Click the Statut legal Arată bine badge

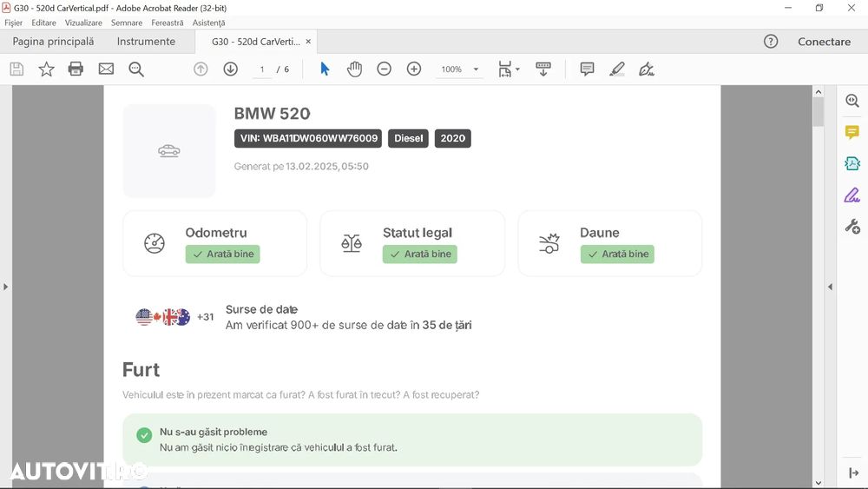[x=420, y=254]
